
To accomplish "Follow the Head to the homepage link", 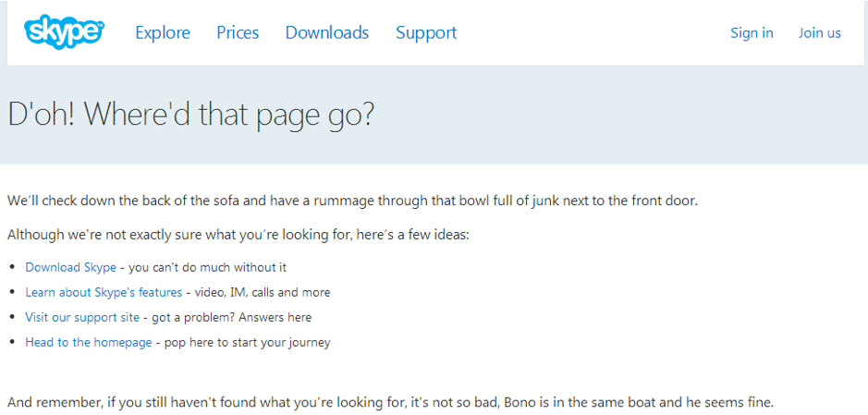I will tap(89, 342).
